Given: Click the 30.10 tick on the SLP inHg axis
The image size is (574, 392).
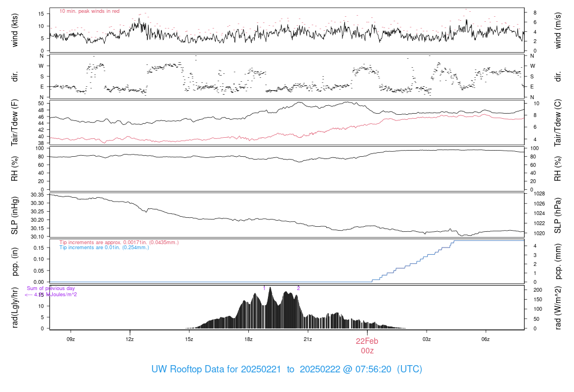Looking at the screenshot, I should (38, 237).
